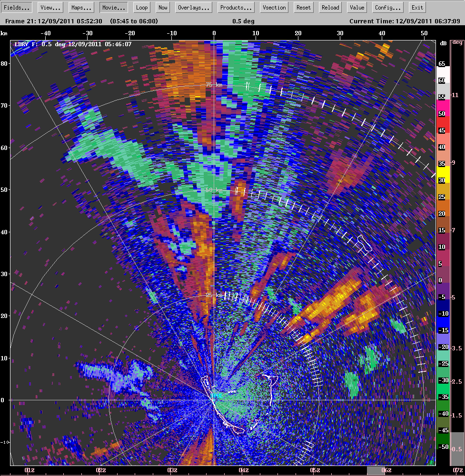Click the Frame 21 timestamp text
This screenshot has width=465, height=476.
(x=54, y=21)
